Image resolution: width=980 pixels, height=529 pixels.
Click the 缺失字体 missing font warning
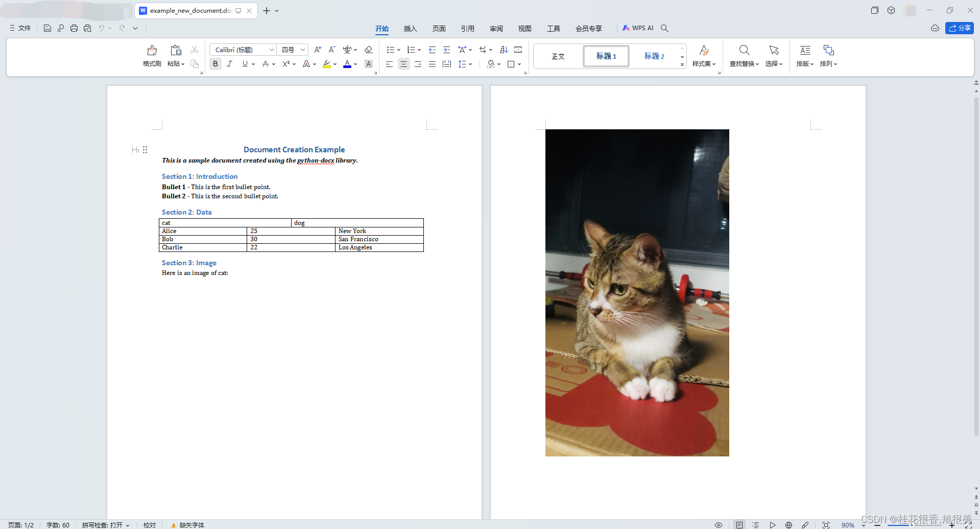click(x=187, y=525)
